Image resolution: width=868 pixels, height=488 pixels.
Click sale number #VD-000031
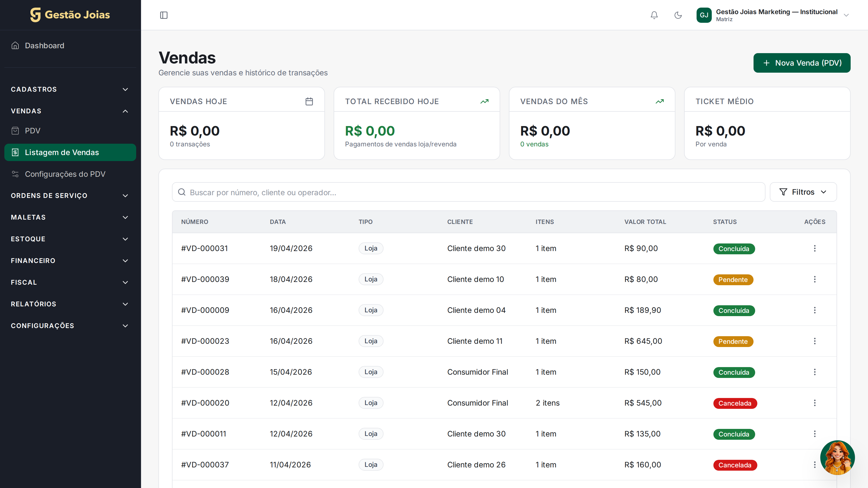pos(205,248)
